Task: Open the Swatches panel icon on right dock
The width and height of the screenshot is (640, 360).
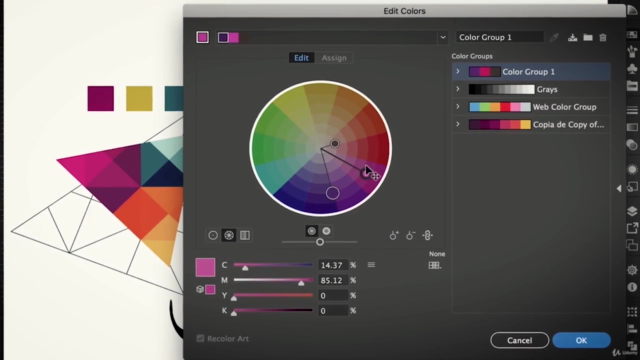Action: 632,35
